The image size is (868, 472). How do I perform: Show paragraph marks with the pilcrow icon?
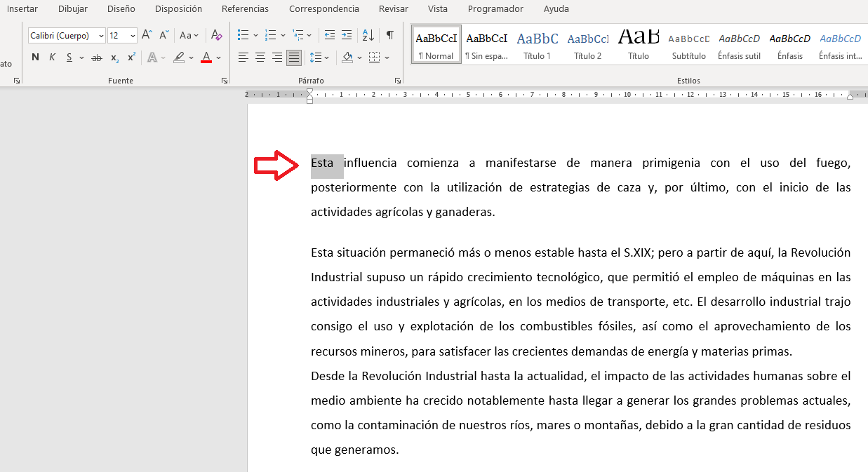coord(389,35)
